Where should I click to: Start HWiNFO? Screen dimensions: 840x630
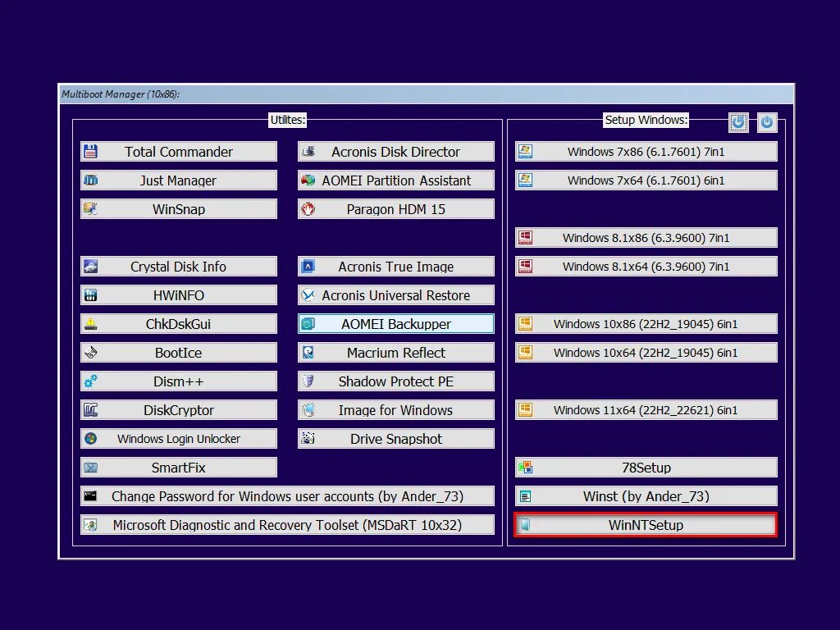(x=178, y=294)
